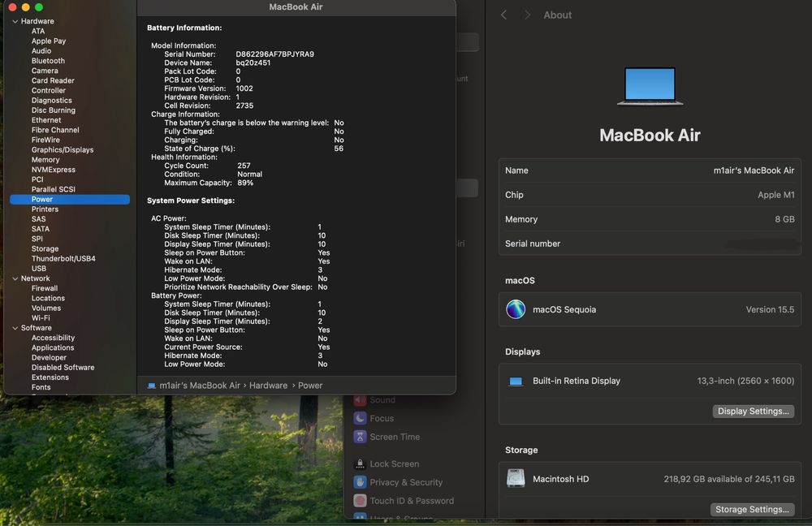
Task: Select Fibre Channel in Hardware list
Action: [55, 130]
